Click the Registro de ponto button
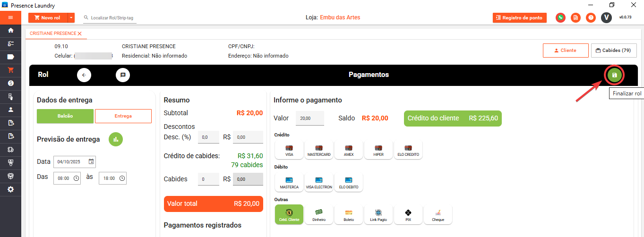Screen dimensions: 644x237 [519, 18]
